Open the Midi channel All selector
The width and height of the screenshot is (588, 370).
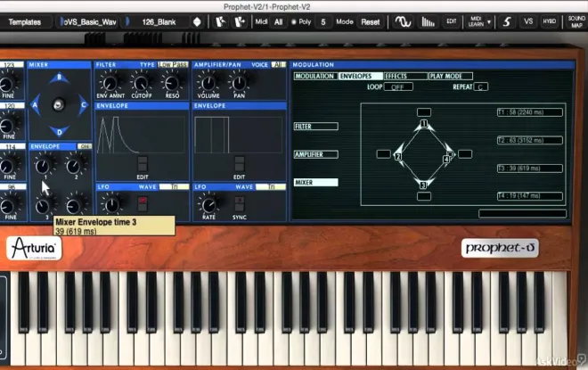tap(278, 22)
